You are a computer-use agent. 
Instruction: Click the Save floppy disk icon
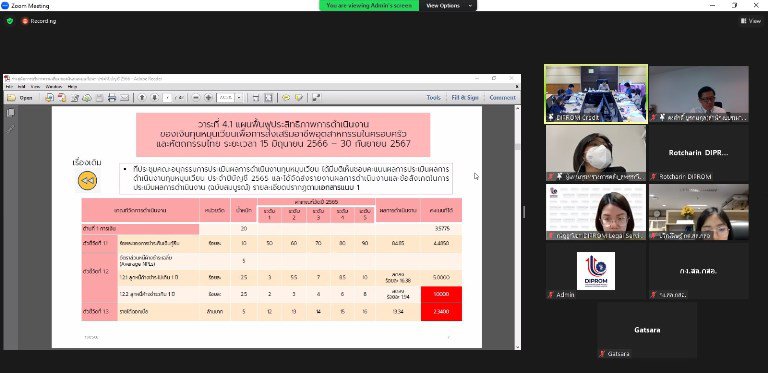[x=99, y=98]
